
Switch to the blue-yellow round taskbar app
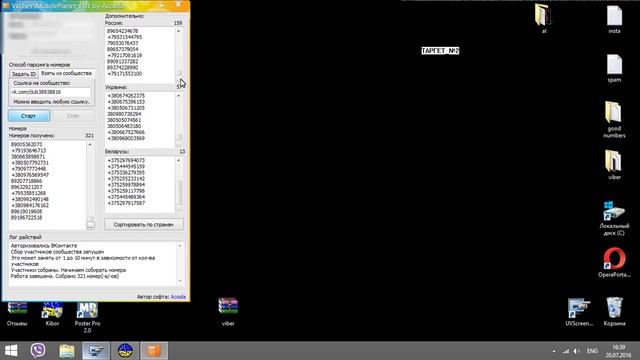125,351
